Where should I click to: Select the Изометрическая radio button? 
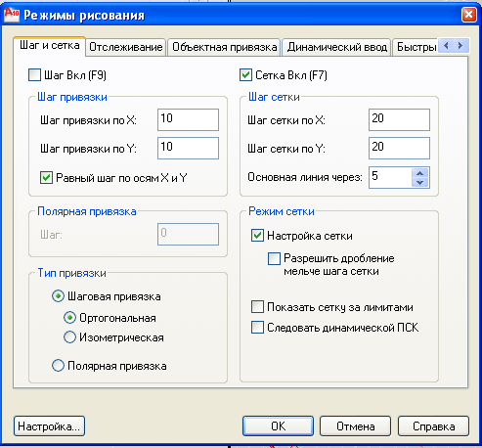click(x=69, y=337)
